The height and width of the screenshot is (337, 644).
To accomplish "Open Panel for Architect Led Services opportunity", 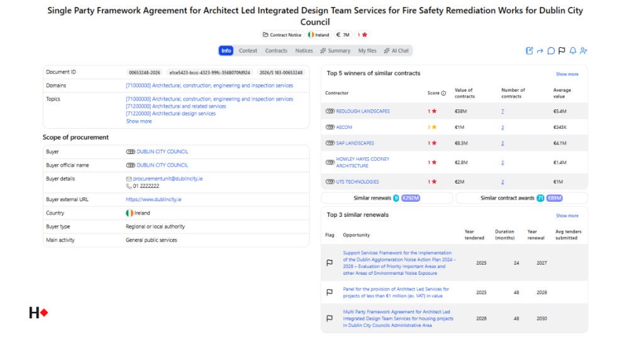I will point(396,292).
